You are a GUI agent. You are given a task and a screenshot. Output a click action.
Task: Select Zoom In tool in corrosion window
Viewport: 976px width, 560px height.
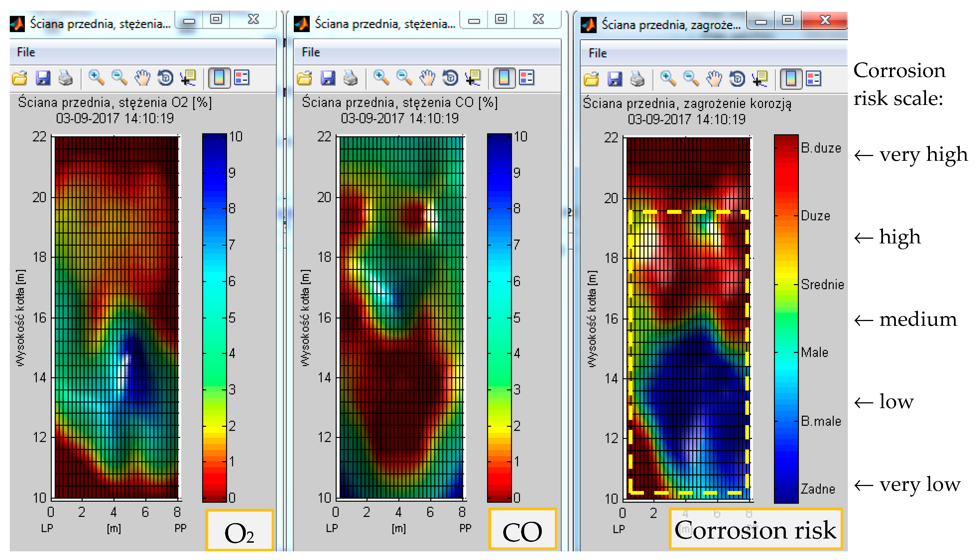[668, 79]
